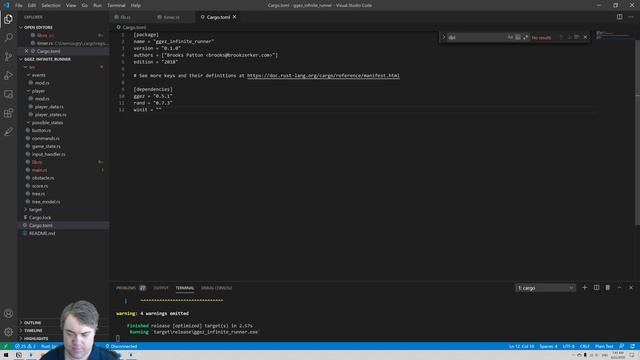Toggle Match Whole Word in find widget
640x360 pixels.
518,37
